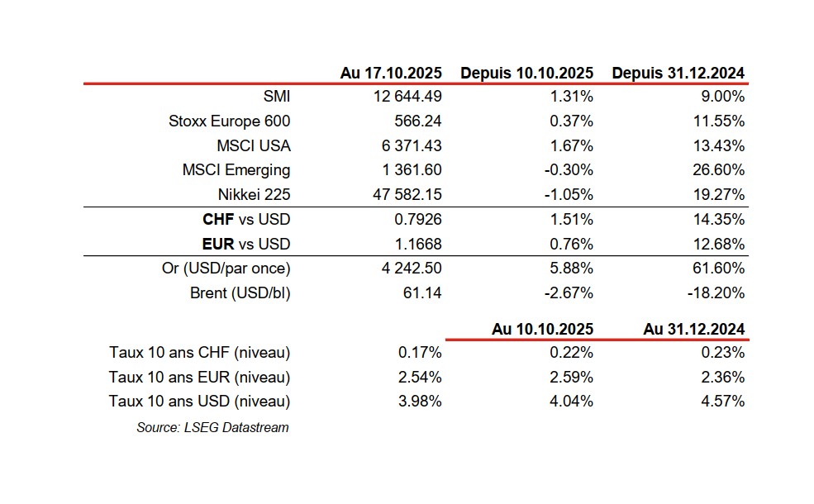
Task: Select the 'Or (USD/par once)' label
Action: click(228, 269)
